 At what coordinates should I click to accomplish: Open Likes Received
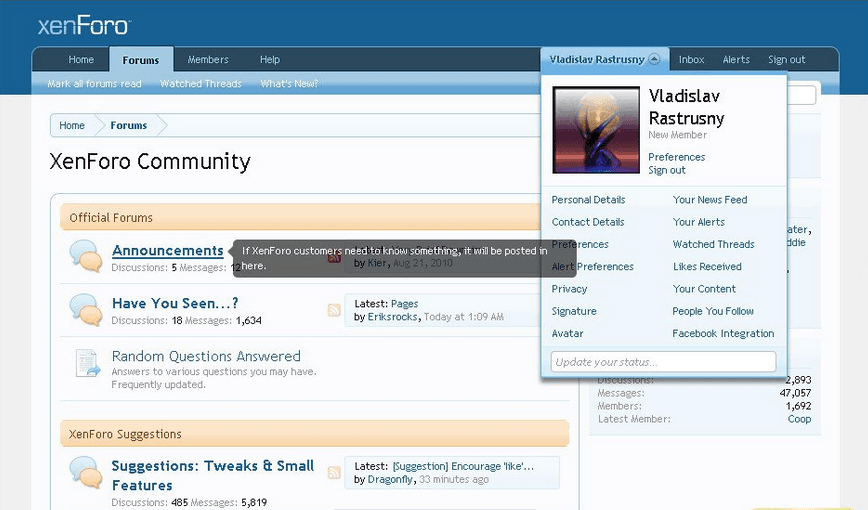click(707, 266)
